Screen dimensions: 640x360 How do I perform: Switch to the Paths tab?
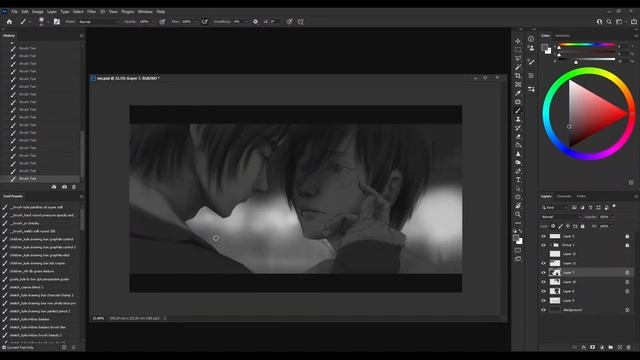coord(581,196)
